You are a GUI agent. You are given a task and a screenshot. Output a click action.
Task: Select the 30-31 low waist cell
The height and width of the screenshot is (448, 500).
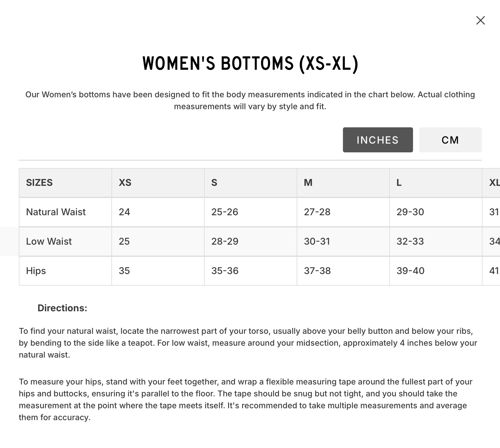[x=317, y=241]
